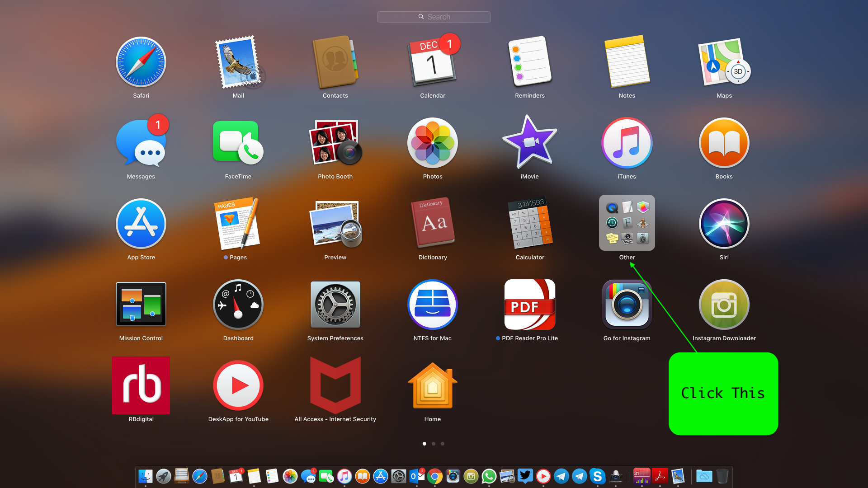Open the Safari app in Launchpad

[141, 62]
